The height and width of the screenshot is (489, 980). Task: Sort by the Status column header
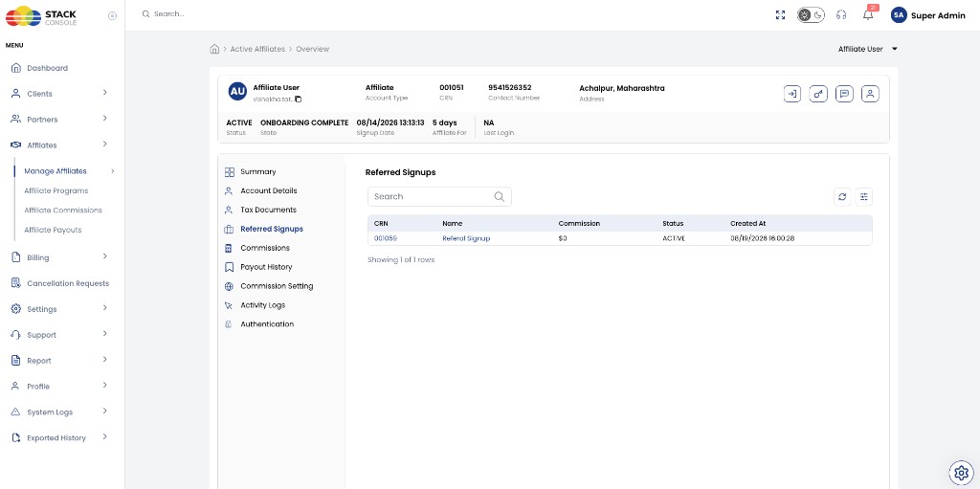[673, 223]
